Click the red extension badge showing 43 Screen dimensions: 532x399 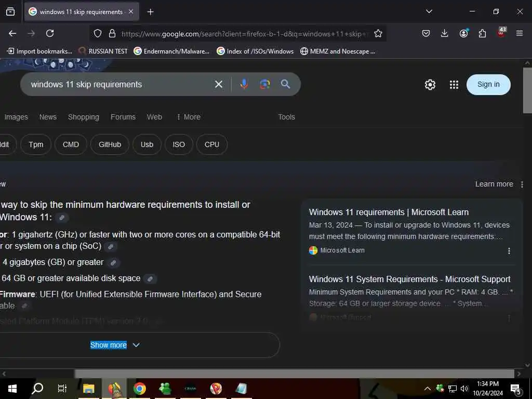pyautogui.click(x=501, y=33)
